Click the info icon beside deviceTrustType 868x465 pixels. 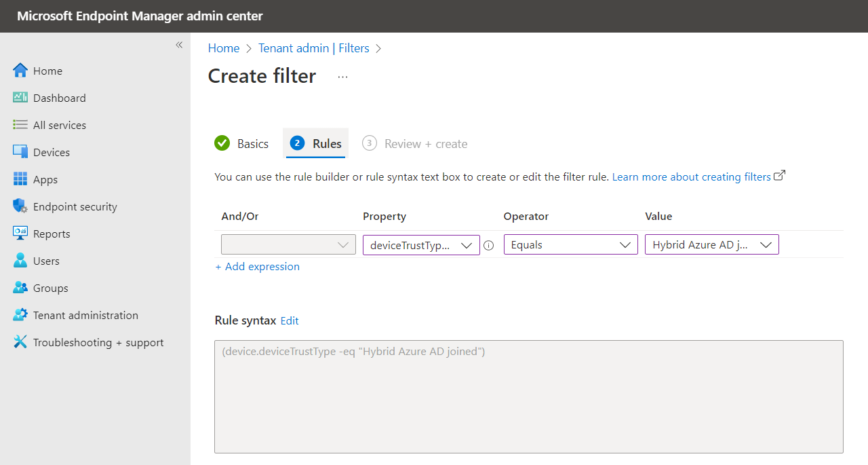pos(489,245)
